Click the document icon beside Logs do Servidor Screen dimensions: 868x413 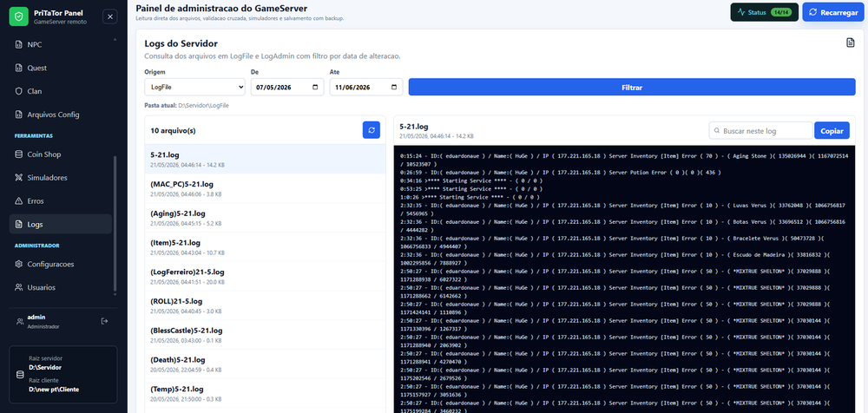851,43
